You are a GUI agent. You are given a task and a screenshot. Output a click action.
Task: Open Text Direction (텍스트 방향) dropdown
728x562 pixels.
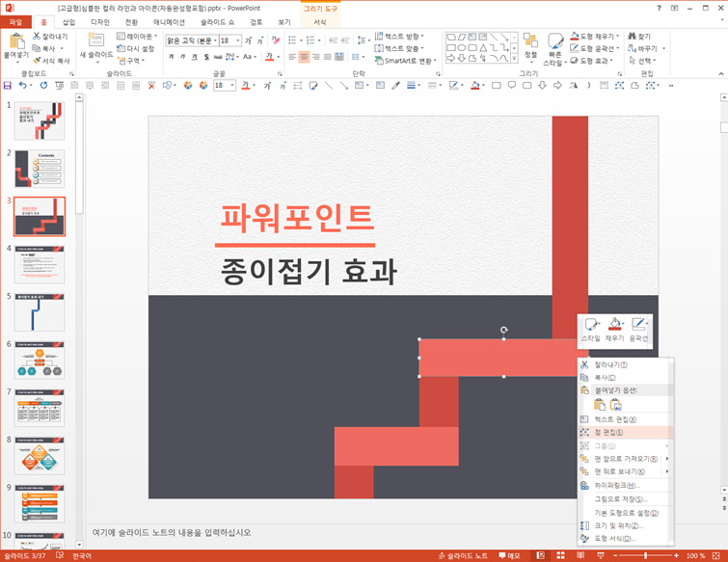pyautogui.click(x=399, y=37)
